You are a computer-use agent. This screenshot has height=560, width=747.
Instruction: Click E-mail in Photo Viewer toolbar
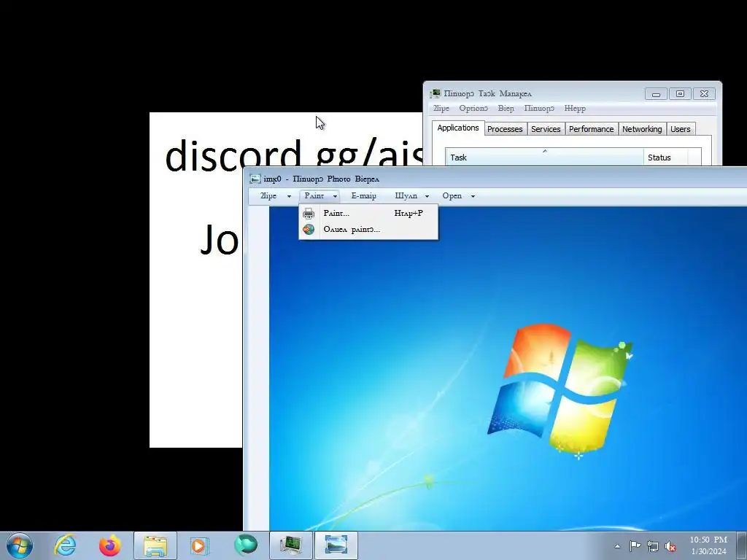point(363,195)
